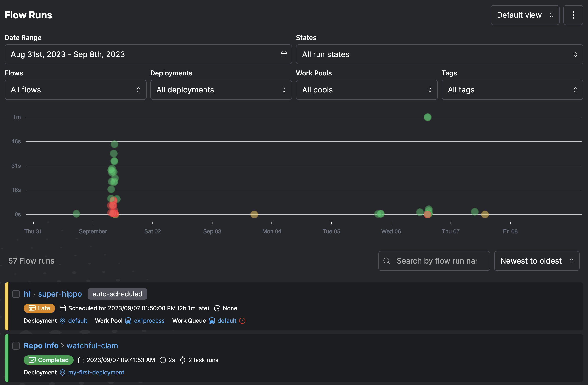The height and width of the screenshot is (385, 588).
Task: Click the red warning icon beside default queue
Action: 242,321
